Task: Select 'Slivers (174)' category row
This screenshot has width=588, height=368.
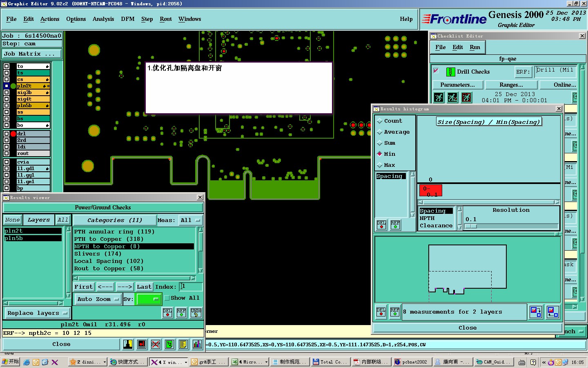Action: pos(134,254)
